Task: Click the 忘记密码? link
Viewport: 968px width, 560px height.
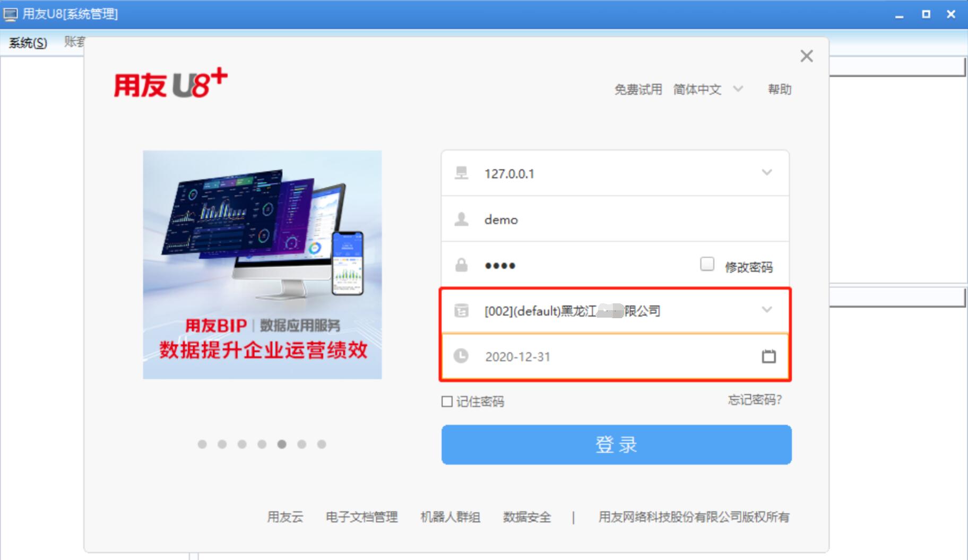Action: coord(755,400)
